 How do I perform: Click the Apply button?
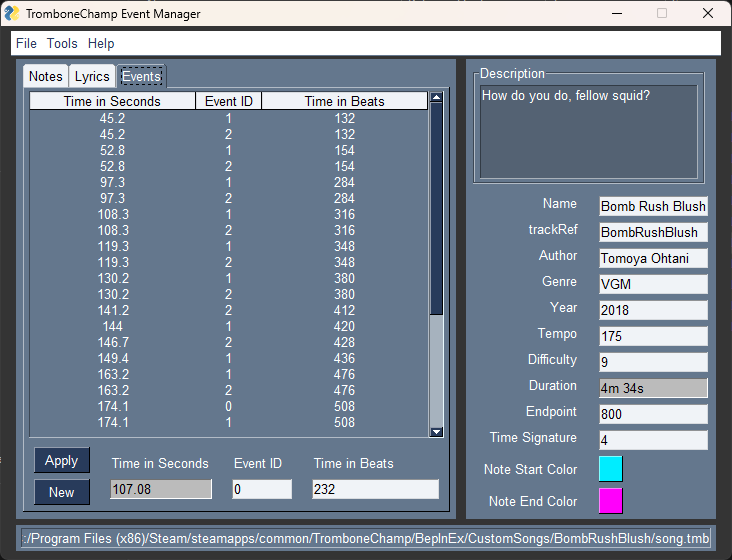click(62, 461)
